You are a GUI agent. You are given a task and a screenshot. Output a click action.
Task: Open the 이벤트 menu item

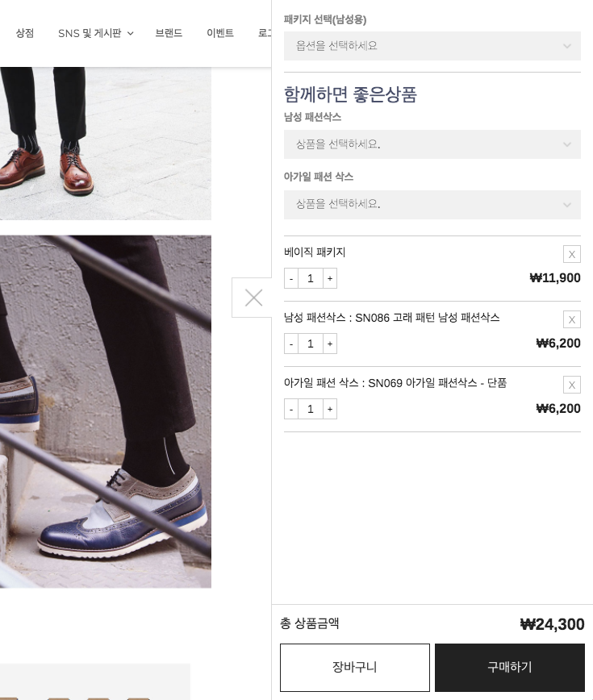pos(220,33)
